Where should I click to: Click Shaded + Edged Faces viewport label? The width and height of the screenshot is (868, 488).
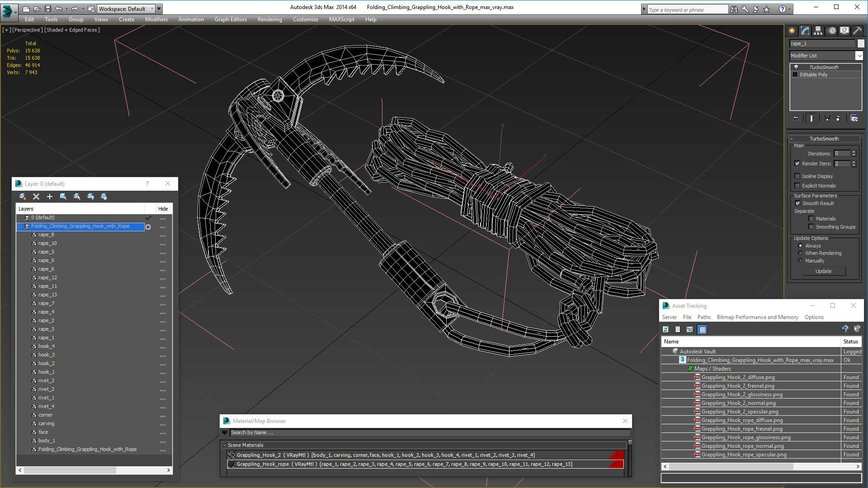[x=72, y=30]
